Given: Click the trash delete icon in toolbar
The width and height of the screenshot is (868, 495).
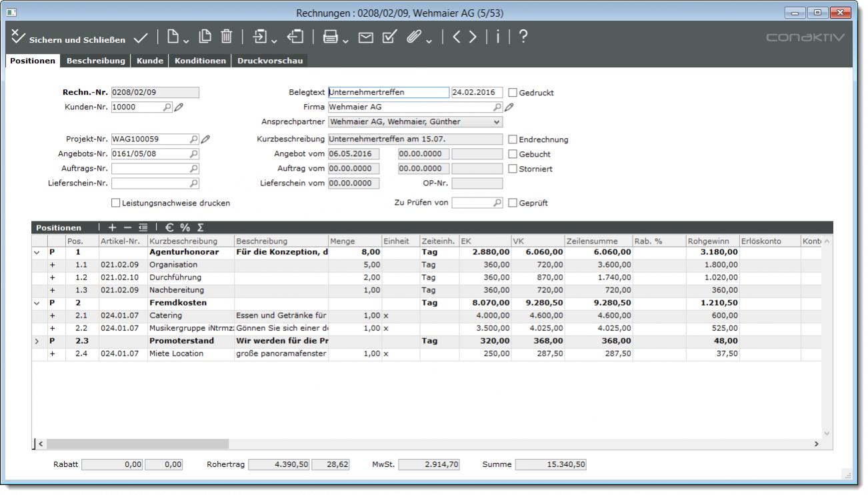Looking at the screenshot, I should [x=227, y=37].
